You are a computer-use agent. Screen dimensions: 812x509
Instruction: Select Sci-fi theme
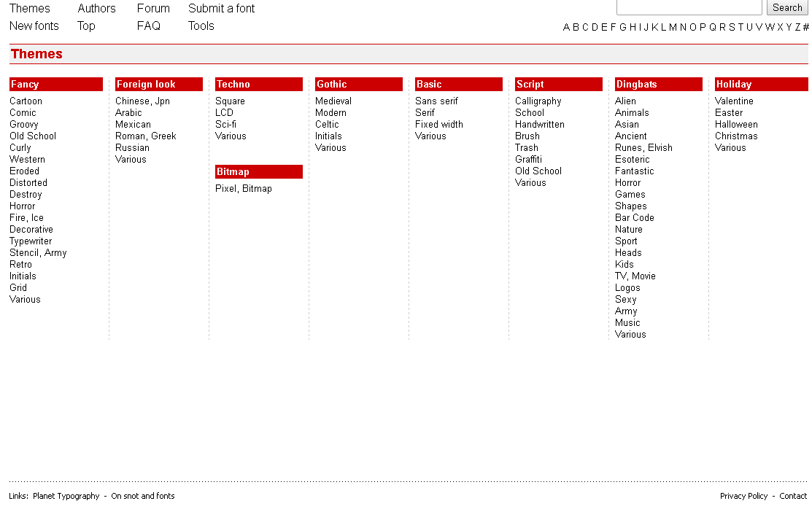point(225,125)
